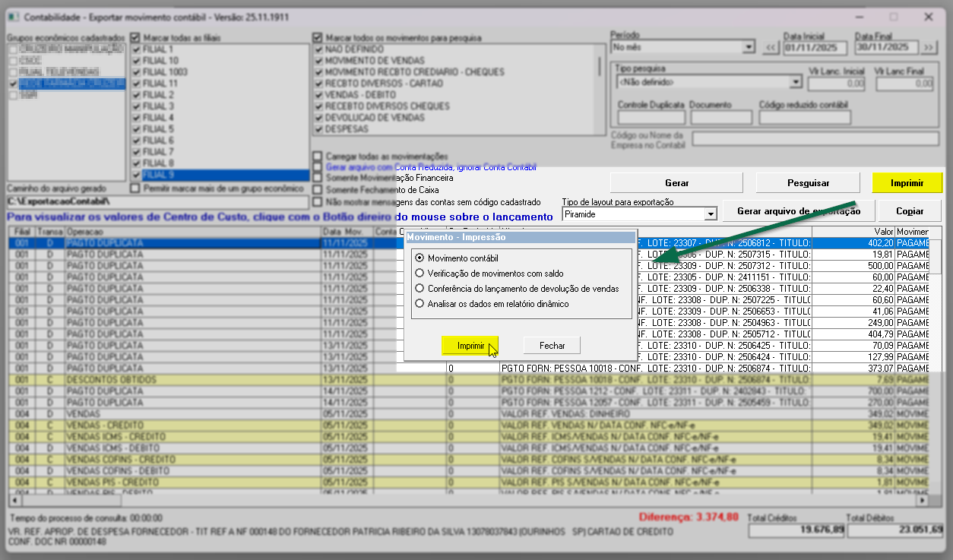Expand the Tipo pesquisa combo box
Viewport: 953px width, 560px height.
pyautogui.click(x=796, y=82)
